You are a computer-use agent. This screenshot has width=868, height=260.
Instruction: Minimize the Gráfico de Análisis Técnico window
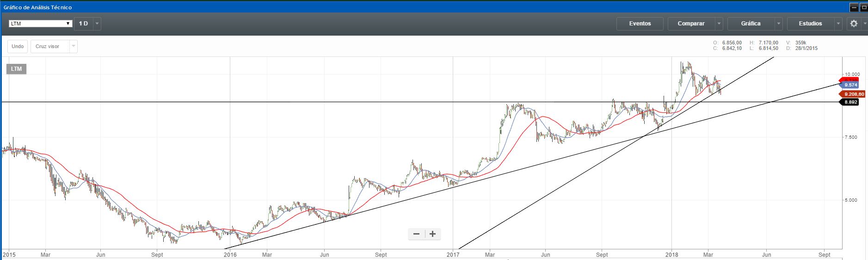click(x=854, y=7)
